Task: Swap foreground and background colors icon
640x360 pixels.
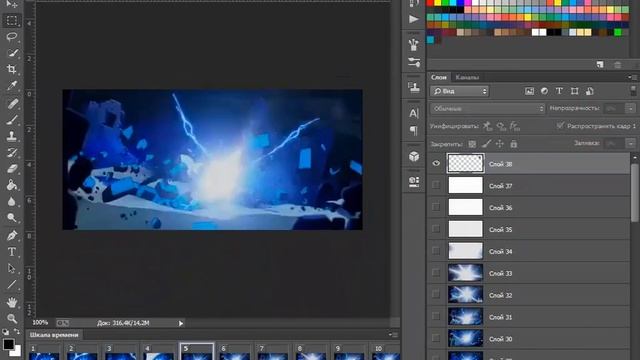Action: pyautogui.click(x=17, y=331)
